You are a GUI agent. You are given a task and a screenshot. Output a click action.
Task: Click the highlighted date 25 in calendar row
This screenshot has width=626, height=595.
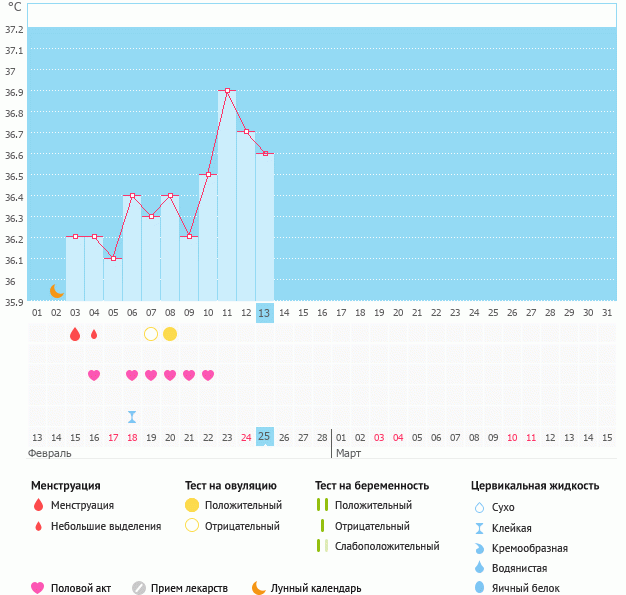tap(265, 437)
